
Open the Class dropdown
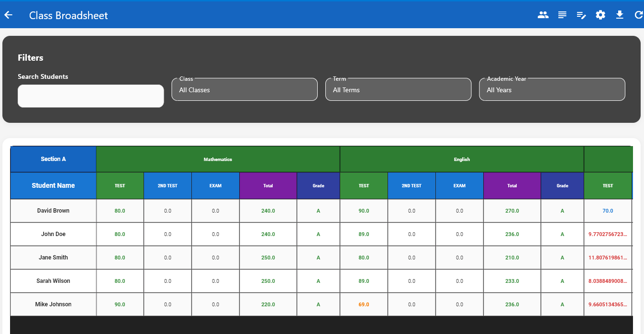click(x=244, y=90)
